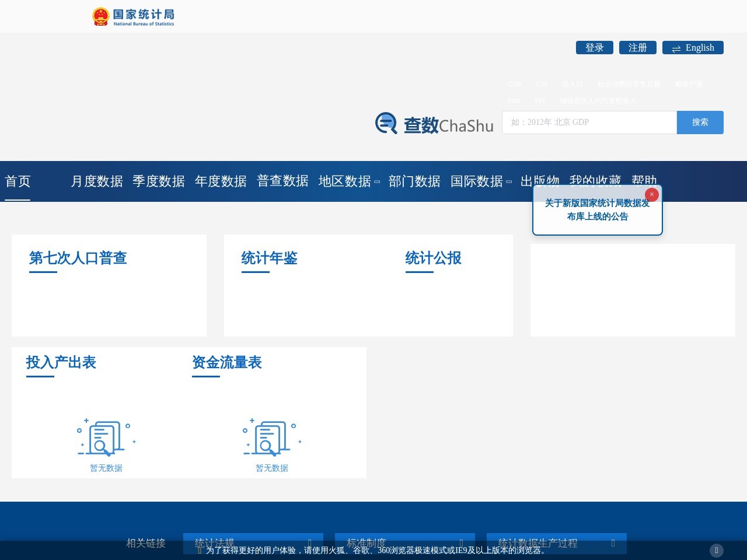Go to 月度数据 in navigation bar
This screenshot has width=747, height=560.
97,181
